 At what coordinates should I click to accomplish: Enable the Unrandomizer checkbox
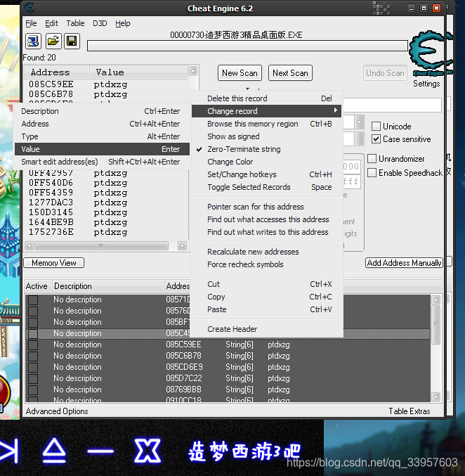[372, 158]
